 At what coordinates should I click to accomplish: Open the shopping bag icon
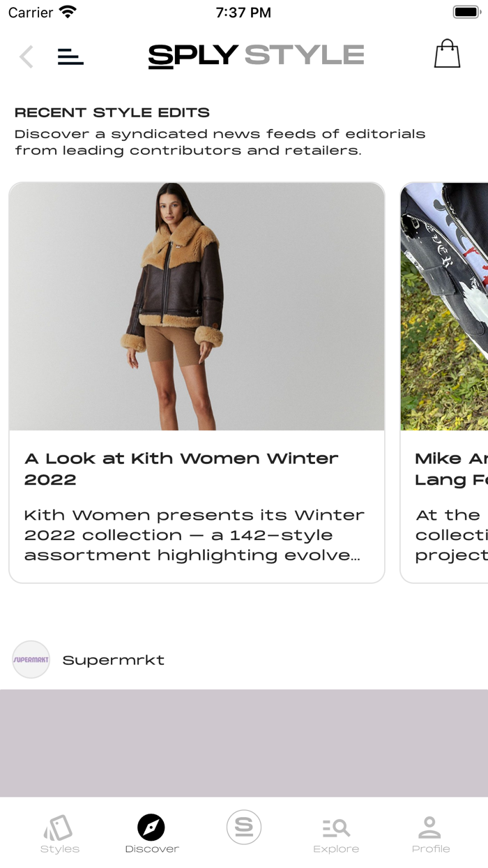447,54
